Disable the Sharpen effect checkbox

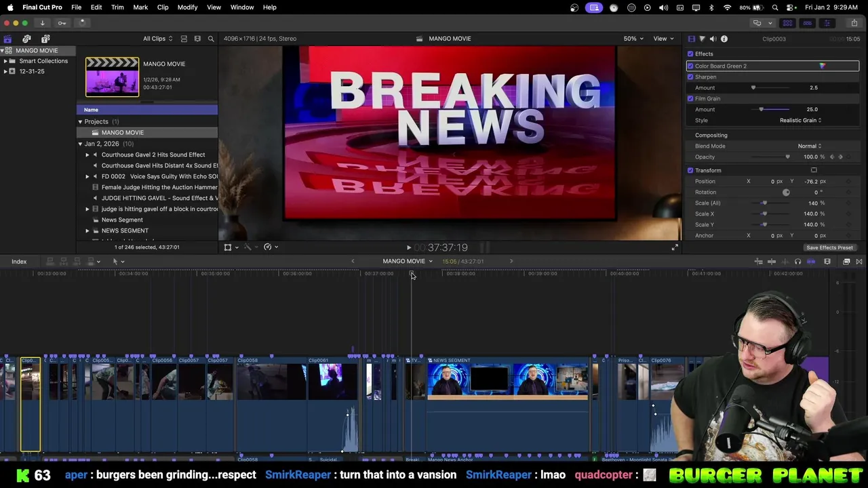click(x=690, y=77)
